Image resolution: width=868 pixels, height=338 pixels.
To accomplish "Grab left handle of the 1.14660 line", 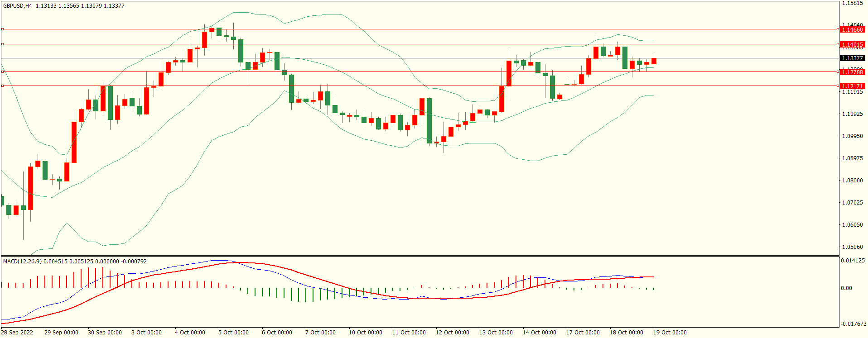I will [2, 29].
